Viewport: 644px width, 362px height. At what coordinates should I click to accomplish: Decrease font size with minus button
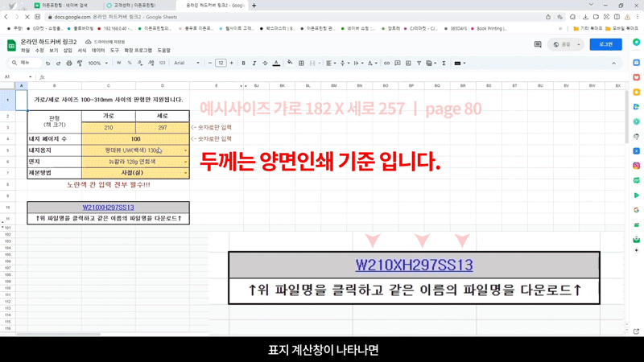210,64
